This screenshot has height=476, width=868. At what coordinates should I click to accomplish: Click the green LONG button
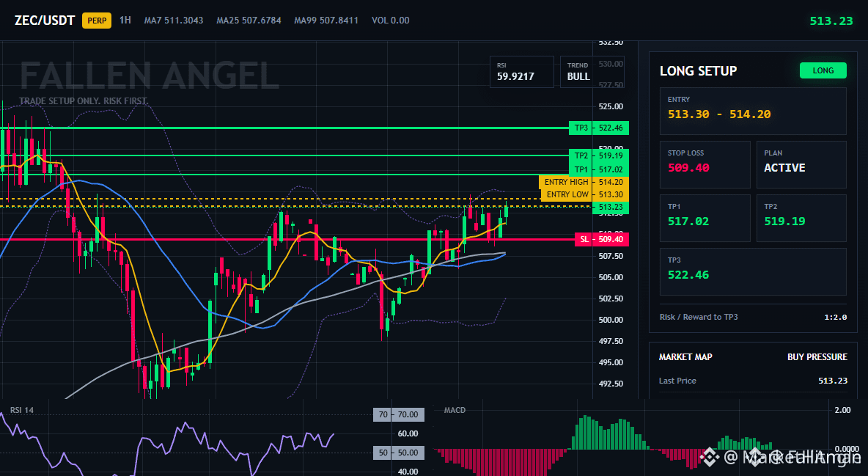pos(823,70)
